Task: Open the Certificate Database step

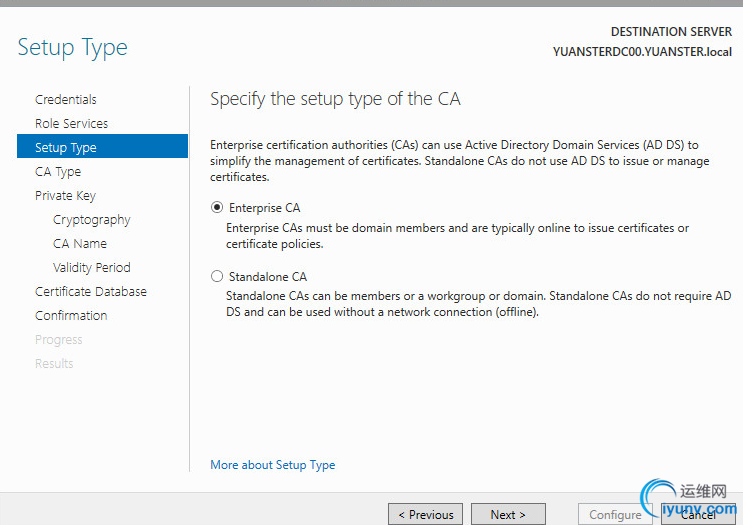Action: 91,292
